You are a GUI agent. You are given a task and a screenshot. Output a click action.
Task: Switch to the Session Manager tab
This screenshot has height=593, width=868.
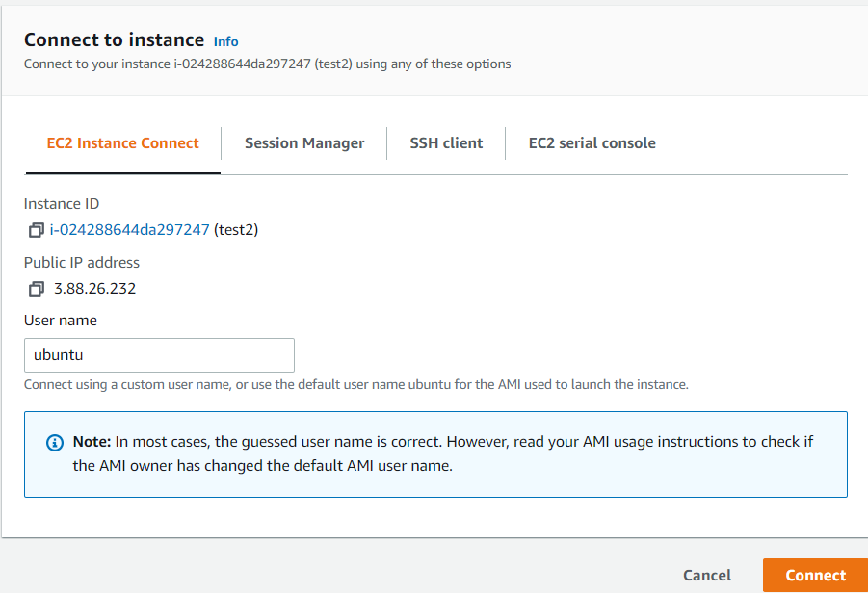(x=304, y=143)
